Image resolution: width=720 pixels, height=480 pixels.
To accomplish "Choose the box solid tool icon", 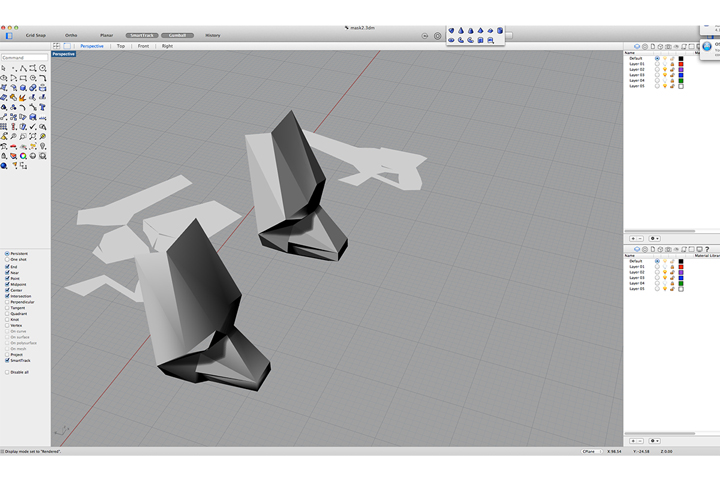I will [23, 88].
